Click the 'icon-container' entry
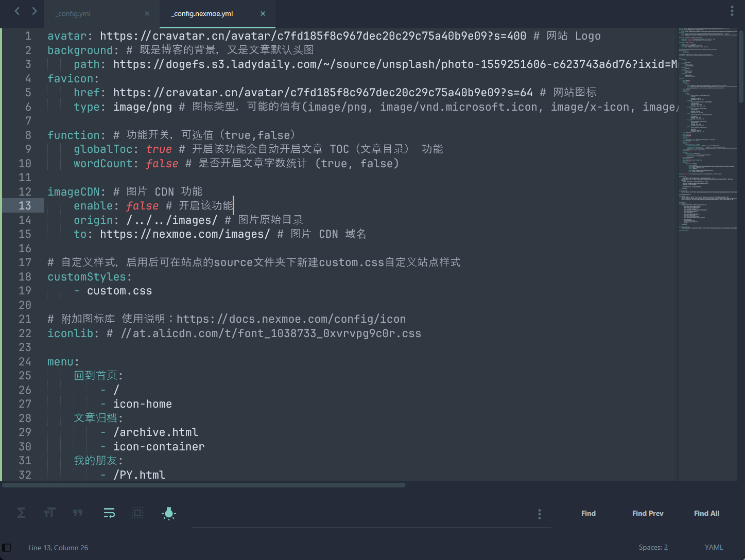This screenshot has width=745, height=560. click(x=159, y=447)
